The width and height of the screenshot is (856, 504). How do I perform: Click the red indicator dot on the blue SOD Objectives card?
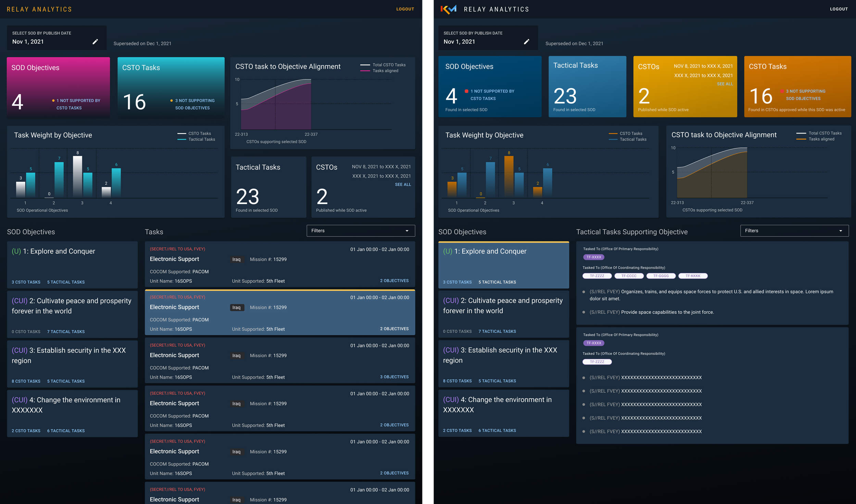[466, 91]
